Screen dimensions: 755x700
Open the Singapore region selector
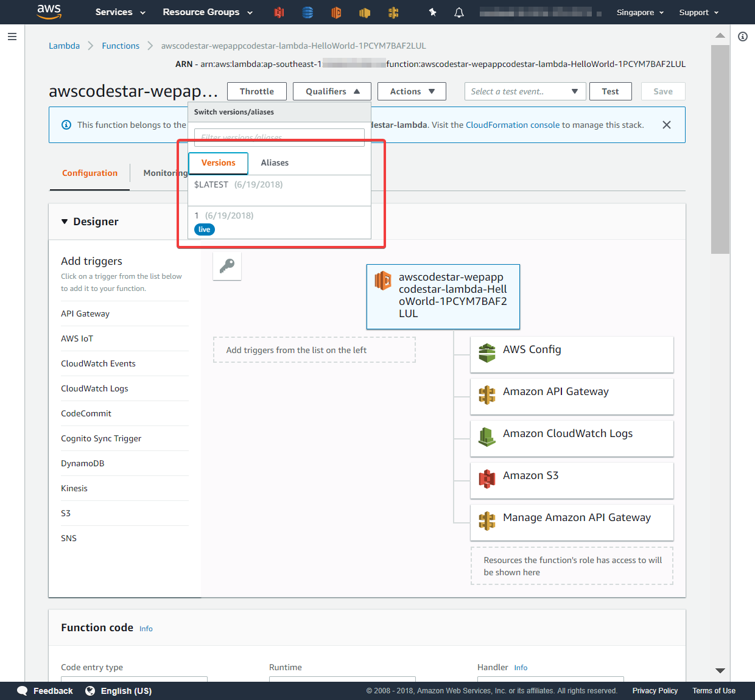[x=640, y=12]
